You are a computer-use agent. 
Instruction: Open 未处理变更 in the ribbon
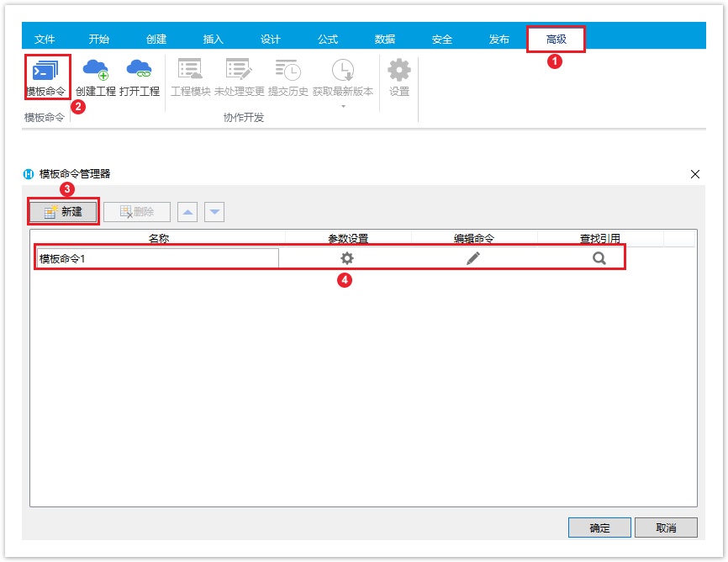[239, 77]
